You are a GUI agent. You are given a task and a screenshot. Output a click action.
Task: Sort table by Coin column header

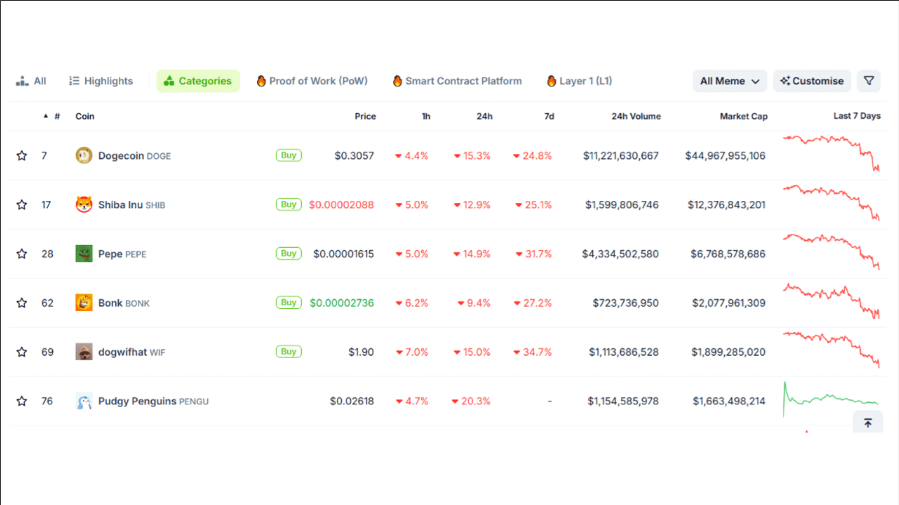[x=85, y=116]
